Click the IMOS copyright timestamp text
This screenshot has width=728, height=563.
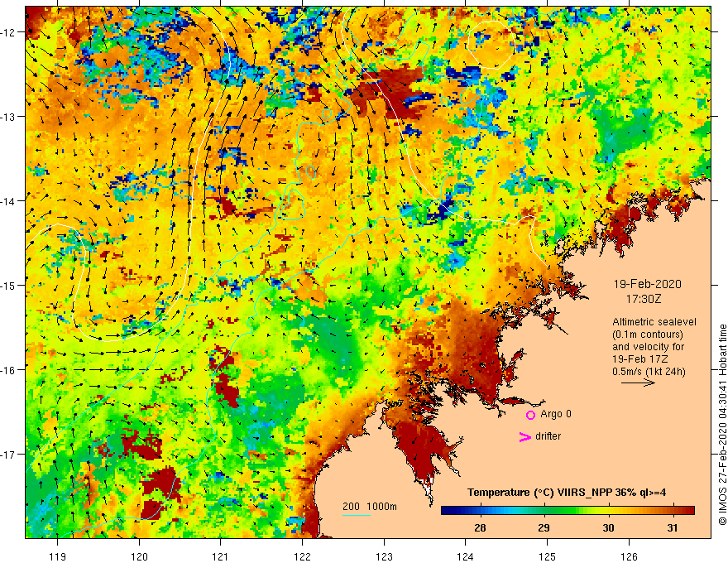(x=722, y=425)
